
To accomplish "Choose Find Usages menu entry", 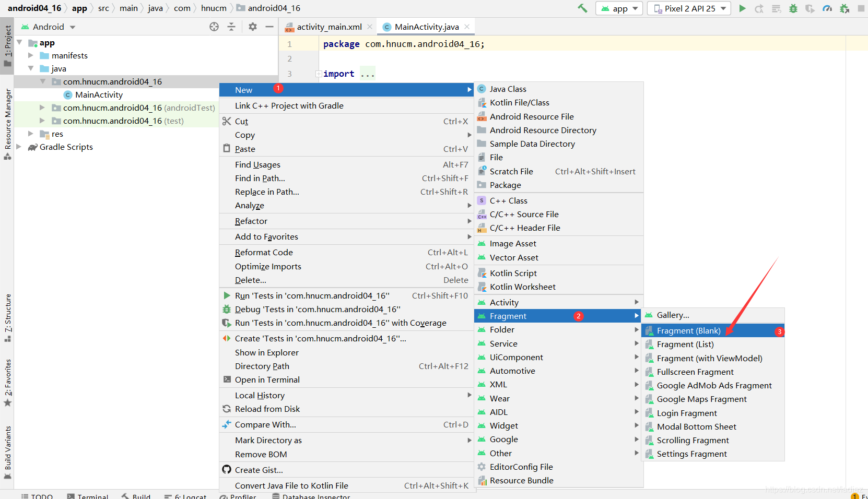I will point(346,164).
